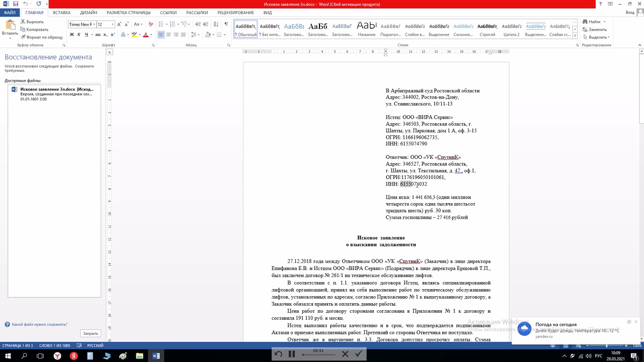Open the Windows Start menu
644x362 pixels.
pyautogui.click(x=8, y=356)
